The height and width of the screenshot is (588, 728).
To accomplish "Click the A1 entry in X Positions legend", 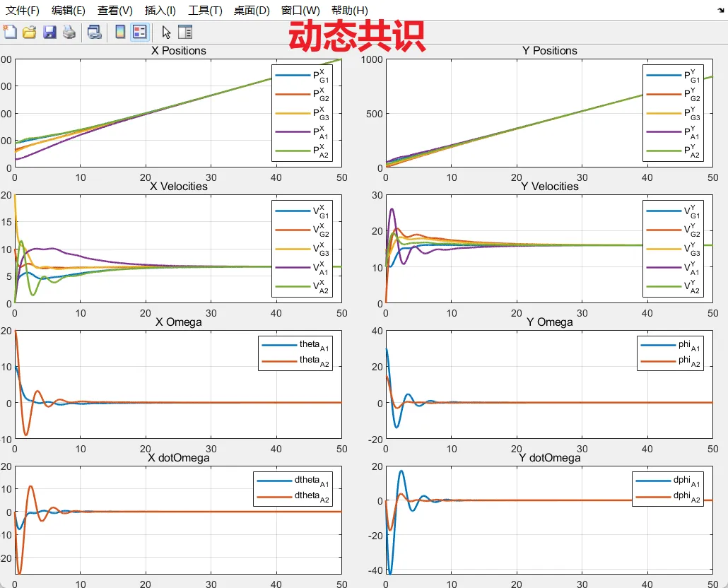I will pyautogui.click(x=302, y=132).
